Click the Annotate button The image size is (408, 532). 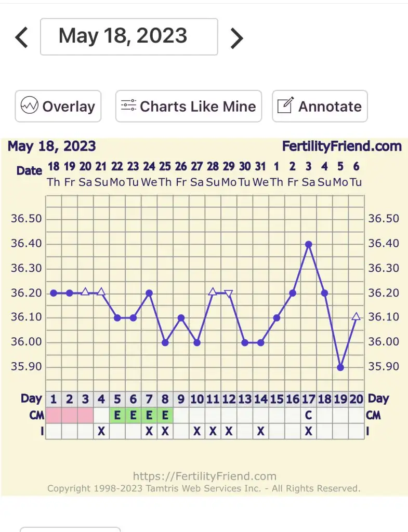320,106
